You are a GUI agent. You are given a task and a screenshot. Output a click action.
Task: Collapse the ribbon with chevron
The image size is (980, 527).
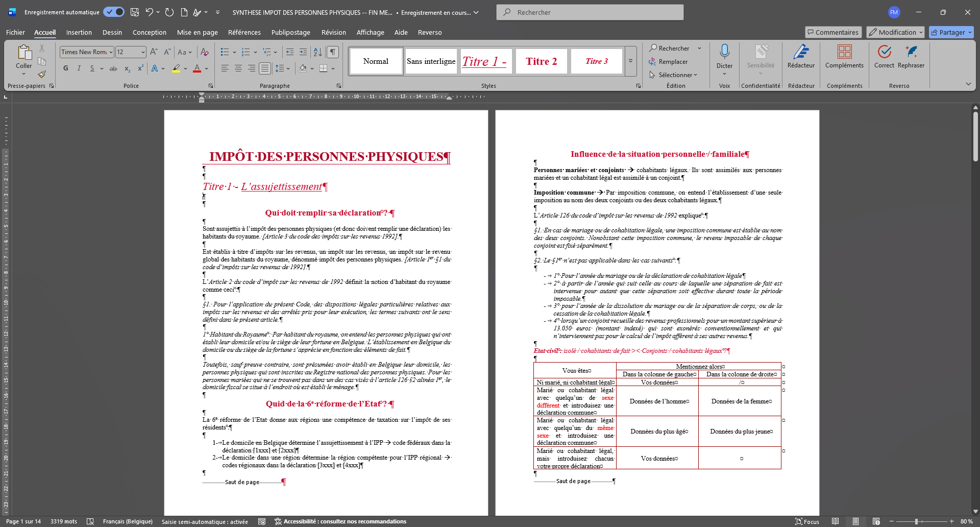(968, 84)
